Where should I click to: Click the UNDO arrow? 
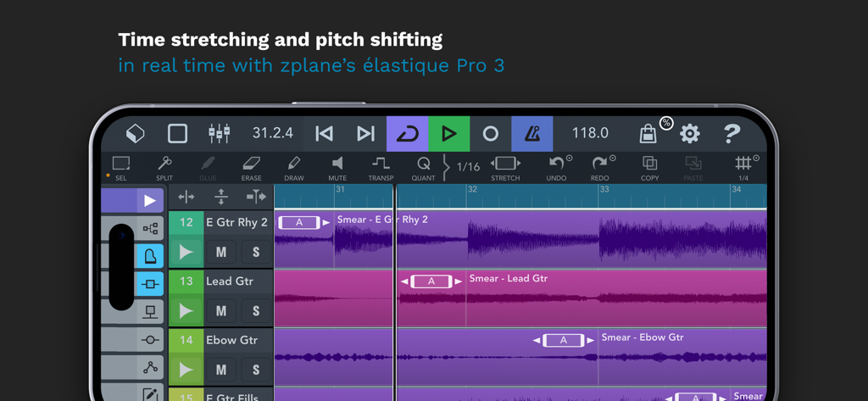click(x=556, y=169)
